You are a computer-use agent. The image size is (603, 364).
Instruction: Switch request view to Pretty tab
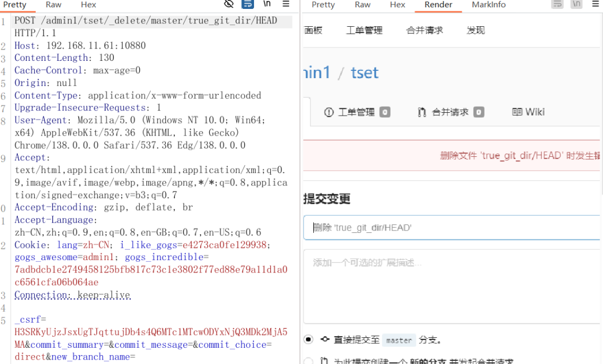14,4
